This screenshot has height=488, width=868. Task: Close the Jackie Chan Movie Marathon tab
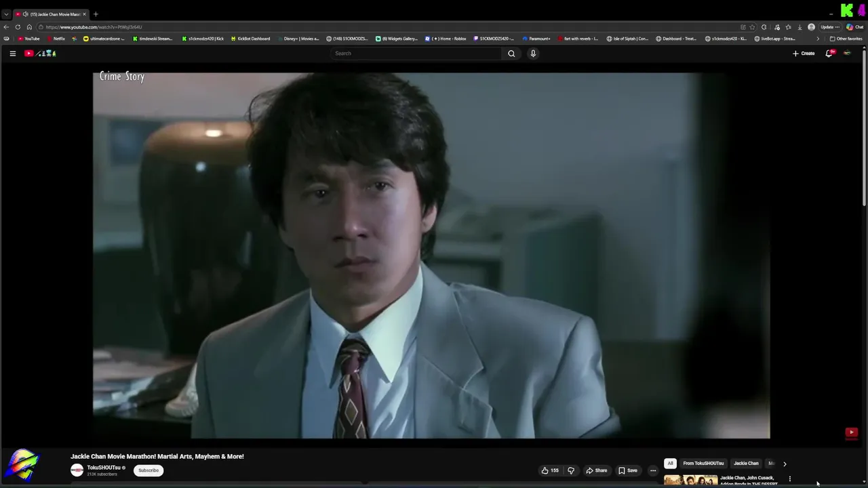pyautogui.click(x=85, y=14)
